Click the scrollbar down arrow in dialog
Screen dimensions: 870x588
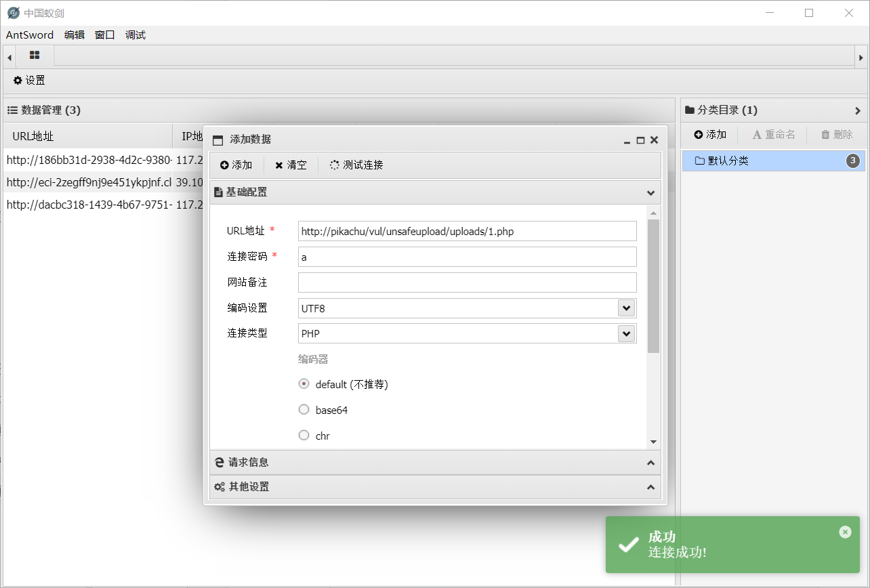pyautogui.click(x=653, y=442)
